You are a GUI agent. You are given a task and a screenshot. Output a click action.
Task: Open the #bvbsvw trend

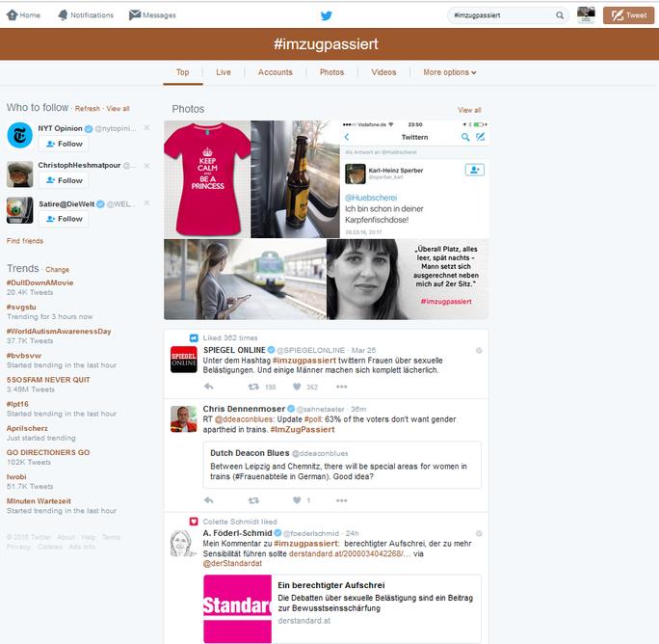tap(24, 356)
